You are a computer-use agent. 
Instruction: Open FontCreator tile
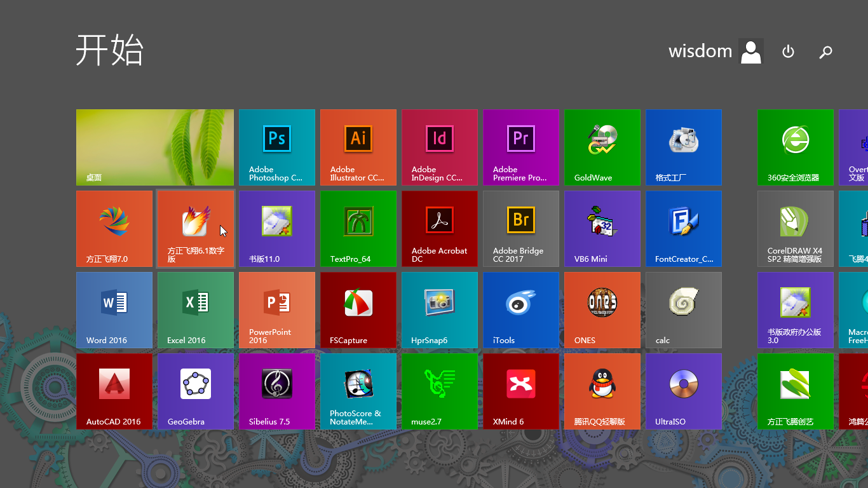coord(684,229)
